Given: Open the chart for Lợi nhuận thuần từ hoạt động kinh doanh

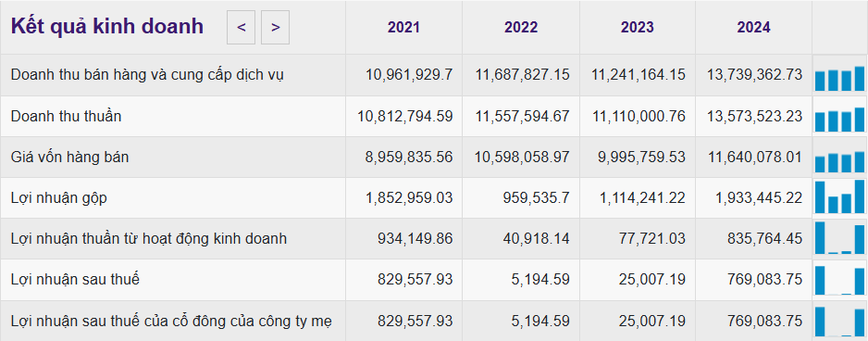Looking at the screenshot, I should point(839,238).
